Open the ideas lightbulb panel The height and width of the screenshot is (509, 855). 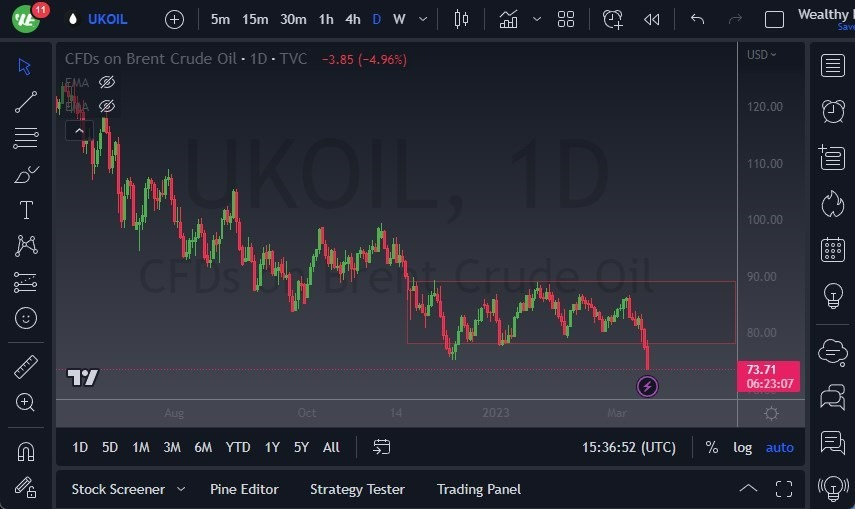tap(832, 296)
